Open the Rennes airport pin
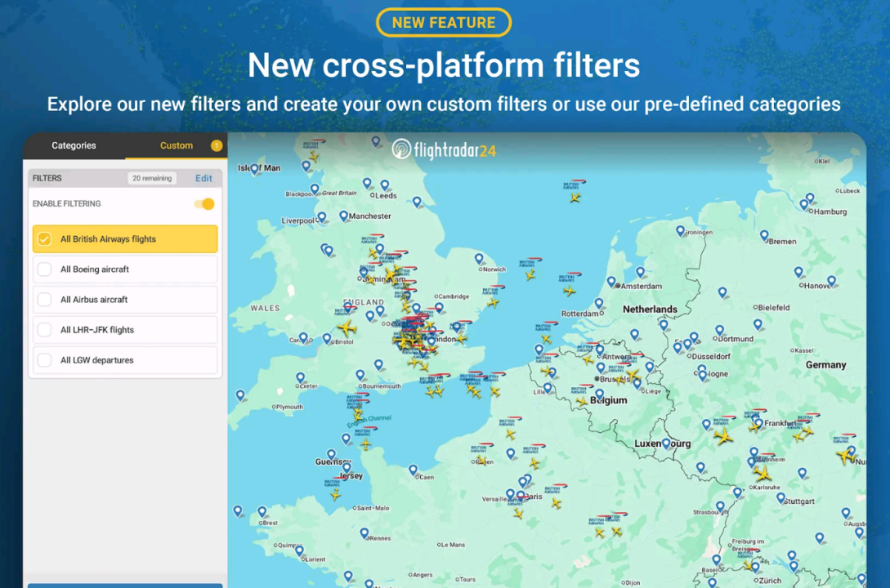This screenshot has width=890, height=588. point(364,533)
